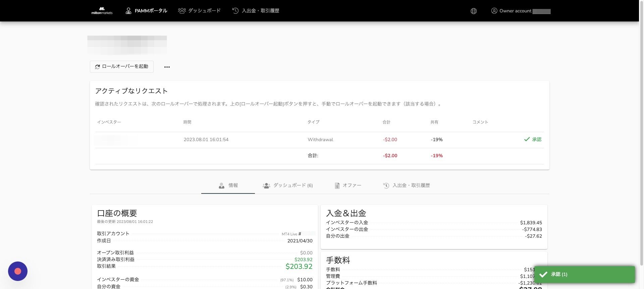
Task: Click the bold -$2.00 total value
Action: [x=390, y=156]
